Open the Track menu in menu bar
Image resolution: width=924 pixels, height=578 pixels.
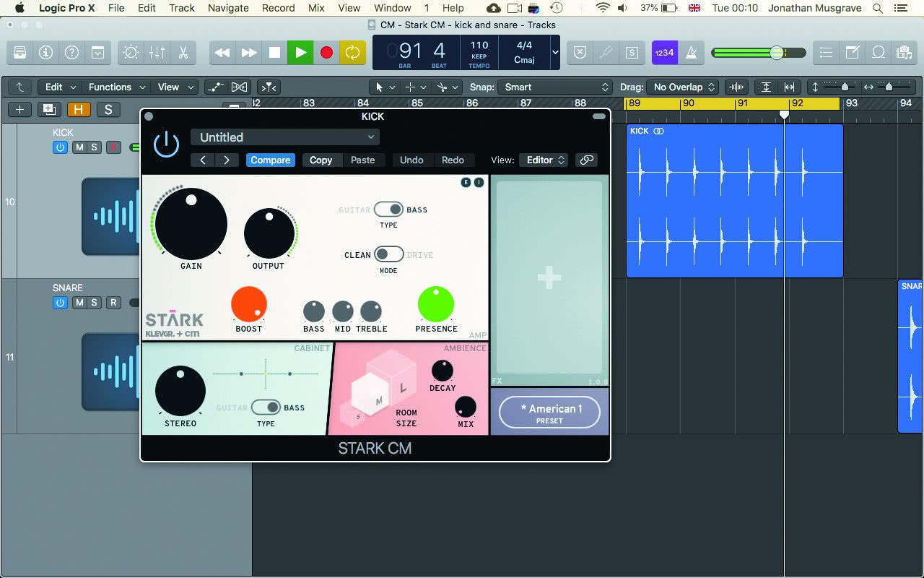182,8
